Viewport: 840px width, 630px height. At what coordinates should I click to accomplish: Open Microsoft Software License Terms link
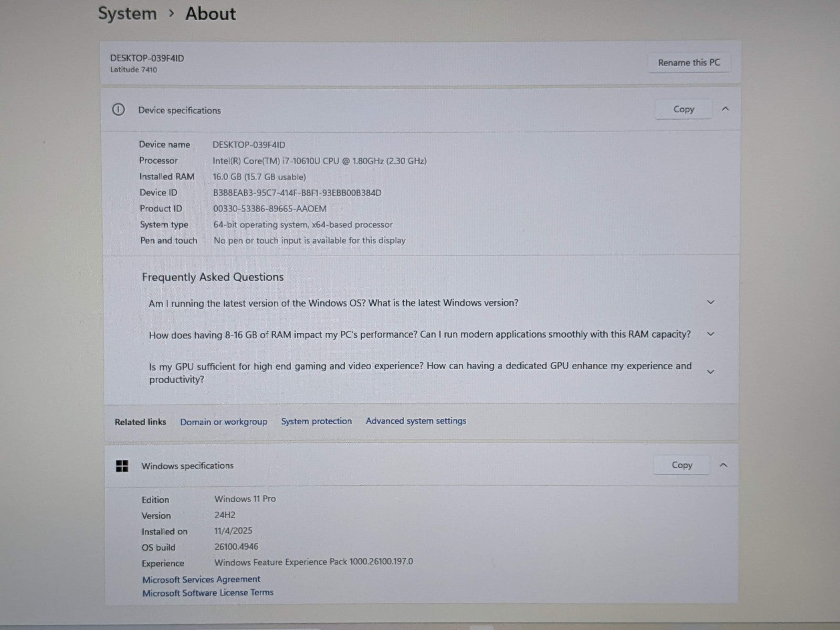coord(208,593)
